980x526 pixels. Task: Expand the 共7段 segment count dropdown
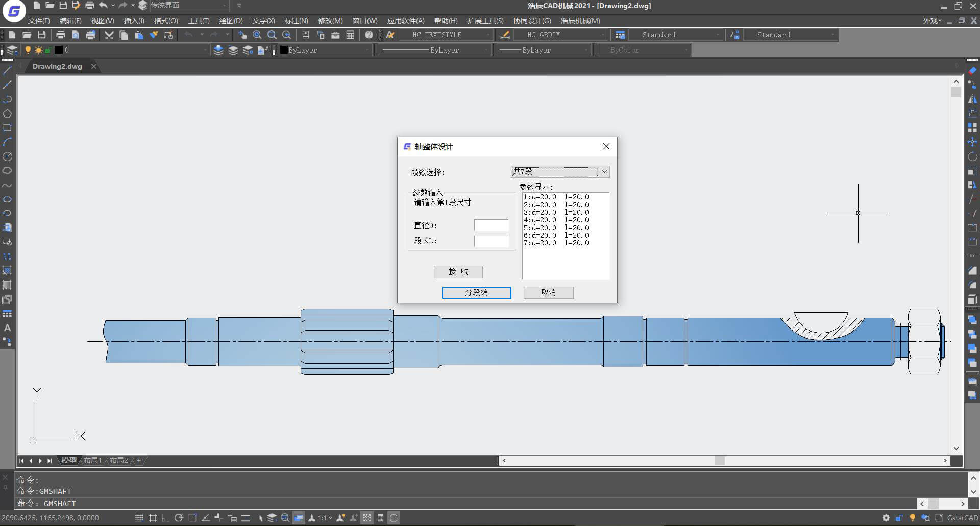(560, 172)
